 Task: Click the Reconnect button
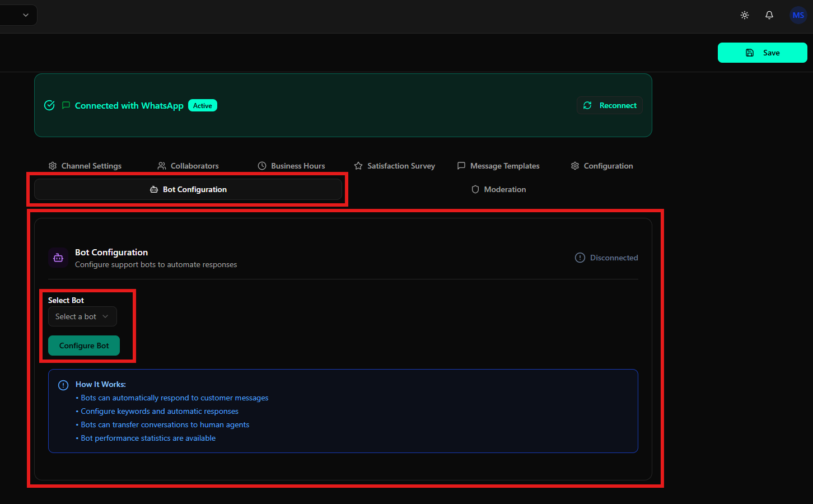click(x=610, y=105)
